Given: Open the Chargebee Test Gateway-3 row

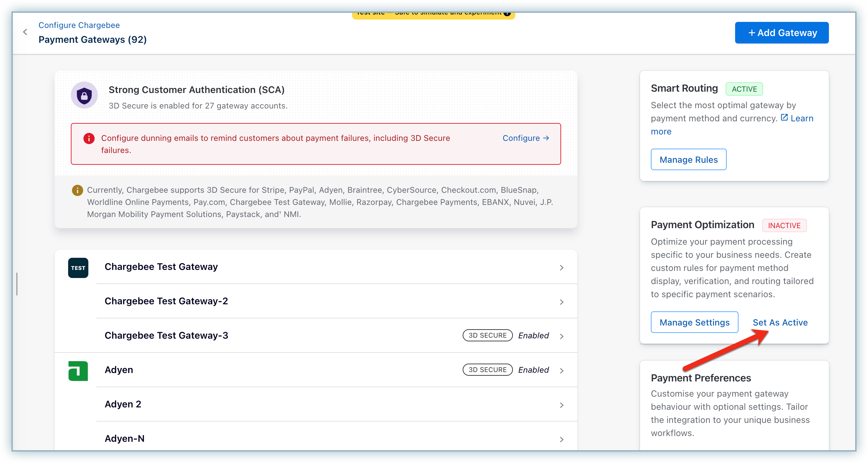Looking at the screenshot, I should point(337,336).
